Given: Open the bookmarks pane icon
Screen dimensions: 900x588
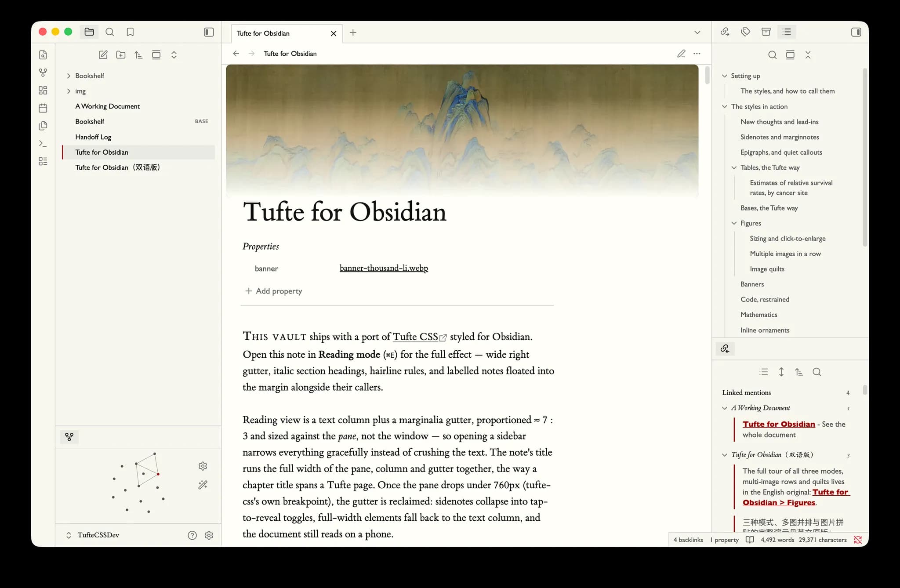Looking at the screenshot, I should (x=130, y=32).
